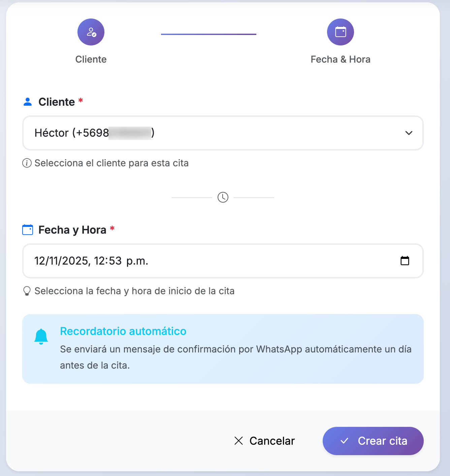The image size is (450, 476).
Task: Click the info icon under client dropdown
Action: pyautogui.click(x=27, y=163)
